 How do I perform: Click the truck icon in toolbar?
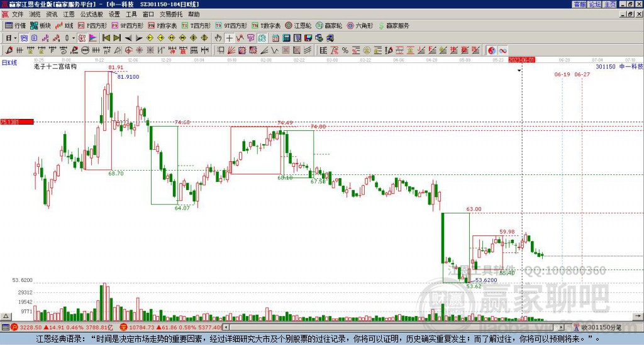pos(330,38)
